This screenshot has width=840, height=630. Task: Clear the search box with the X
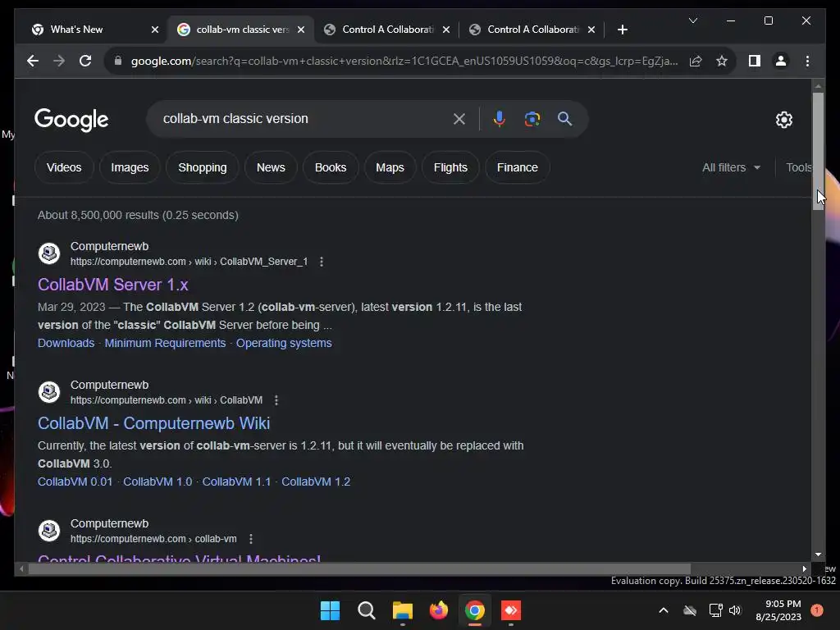[459, 119]
